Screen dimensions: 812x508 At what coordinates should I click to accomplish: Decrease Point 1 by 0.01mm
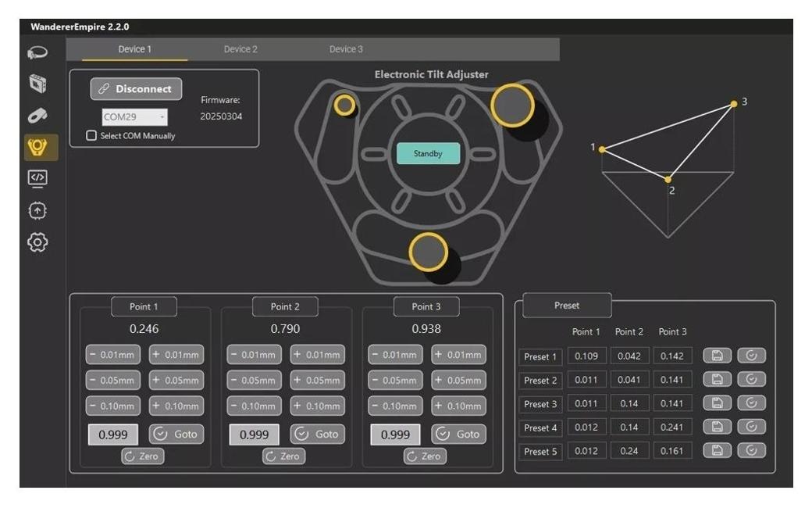click(113, 355)
